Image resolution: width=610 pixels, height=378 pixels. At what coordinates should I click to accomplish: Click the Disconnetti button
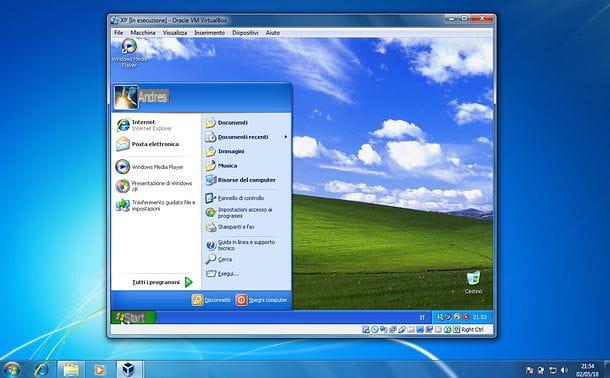pos(211,300)
